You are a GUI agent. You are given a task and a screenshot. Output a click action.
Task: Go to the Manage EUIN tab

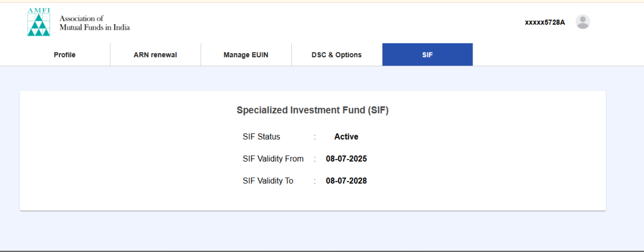[x=246, y=55]
